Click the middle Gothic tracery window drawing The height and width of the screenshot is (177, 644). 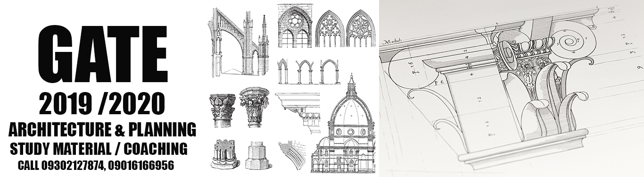[329, 29]
